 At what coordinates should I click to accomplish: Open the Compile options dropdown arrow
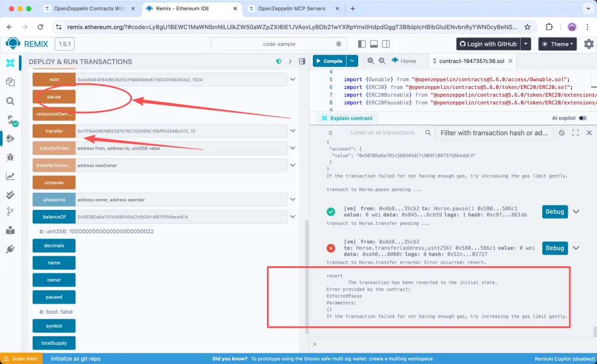coord(352,61)
